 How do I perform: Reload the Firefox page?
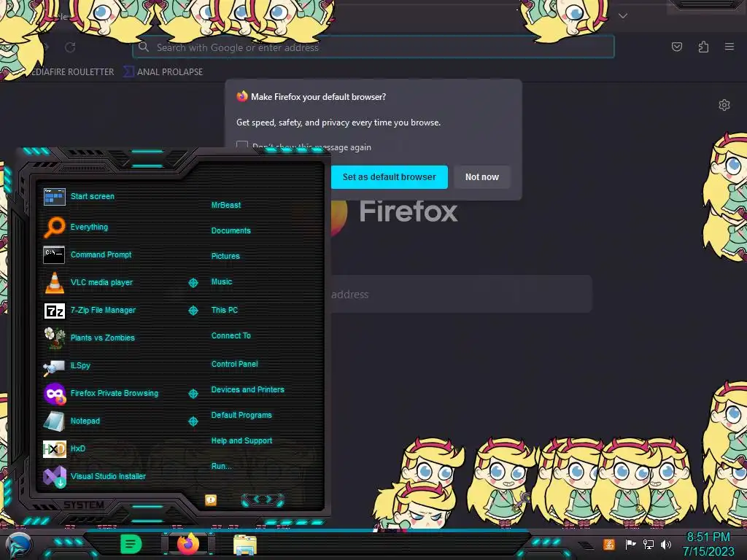[x=70, y=47]
